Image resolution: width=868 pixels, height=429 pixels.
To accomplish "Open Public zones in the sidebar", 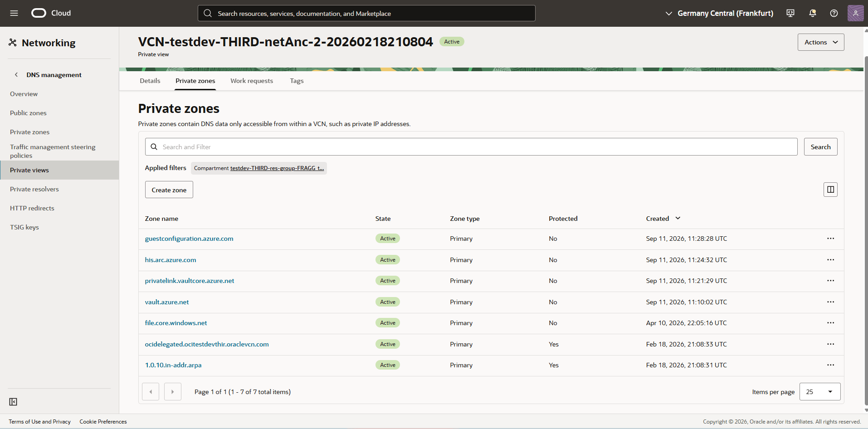I will 28,113.
